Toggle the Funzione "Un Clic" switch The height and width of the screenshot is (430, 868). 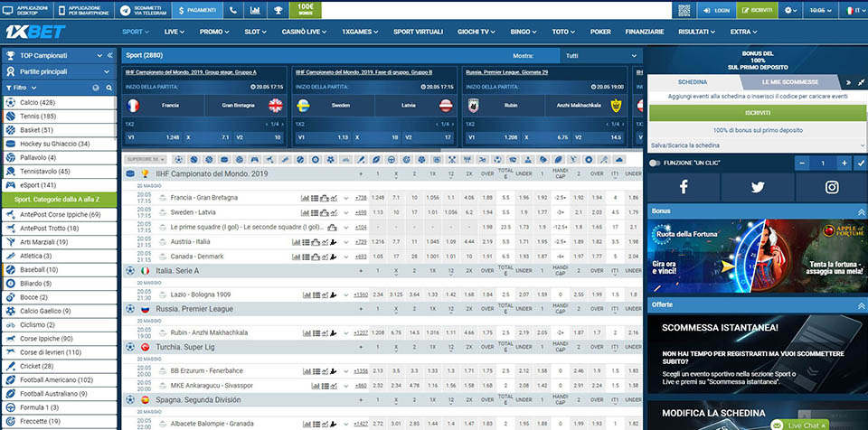tap(655, 164)
